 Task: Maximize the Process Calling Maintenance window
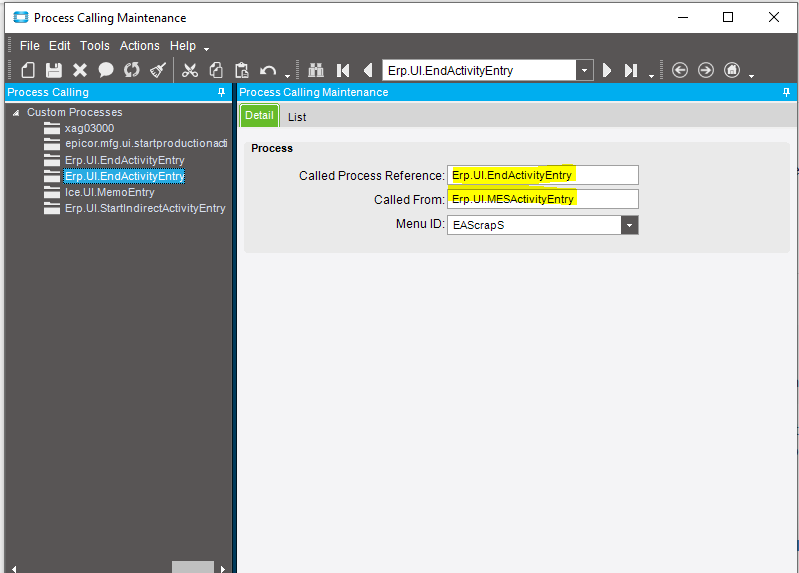tap(728, 17)
